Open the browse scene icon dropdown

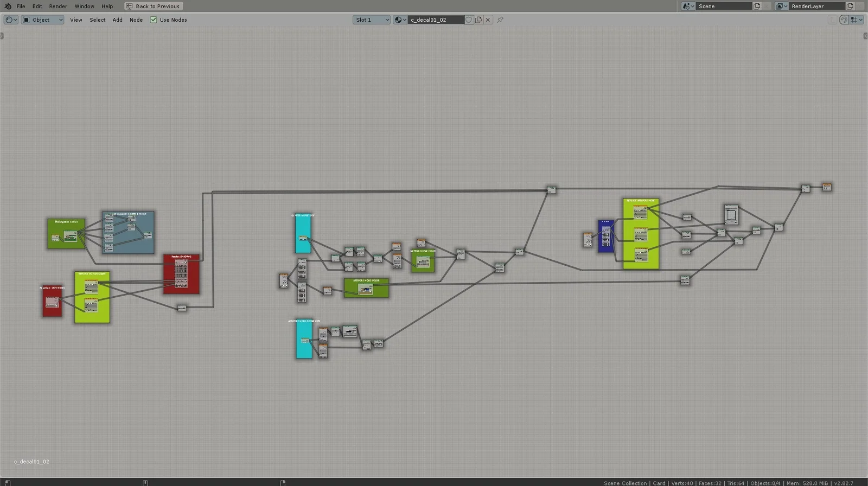[688, 6]
